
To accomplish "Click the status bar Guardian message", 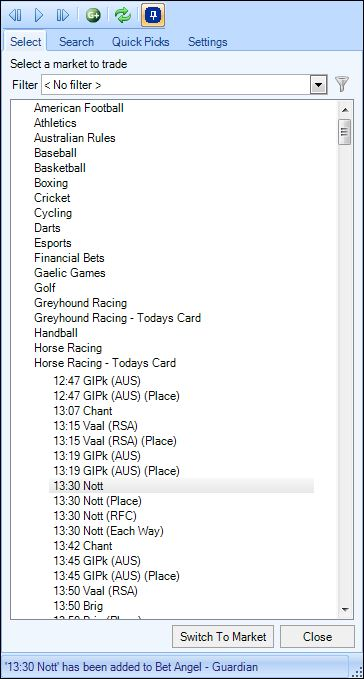I will [131, 666].
